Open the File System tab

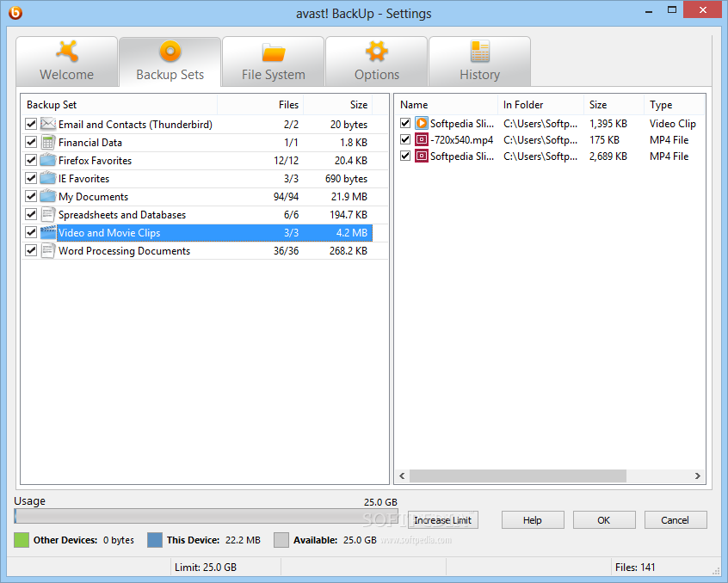274,62
